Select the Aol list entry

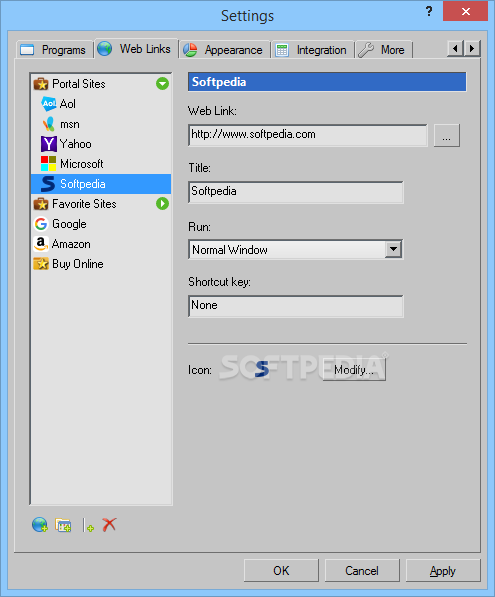point(101,104)
